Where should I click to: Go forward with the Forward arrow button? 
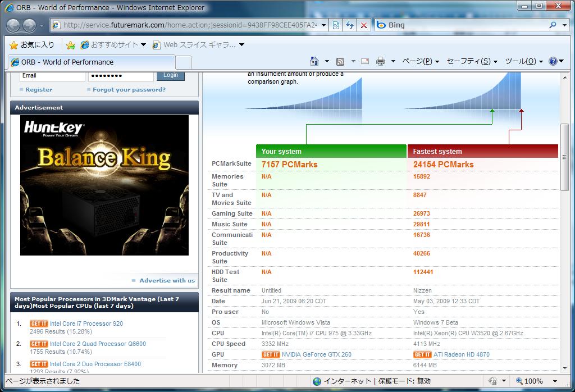coord(29,25)
